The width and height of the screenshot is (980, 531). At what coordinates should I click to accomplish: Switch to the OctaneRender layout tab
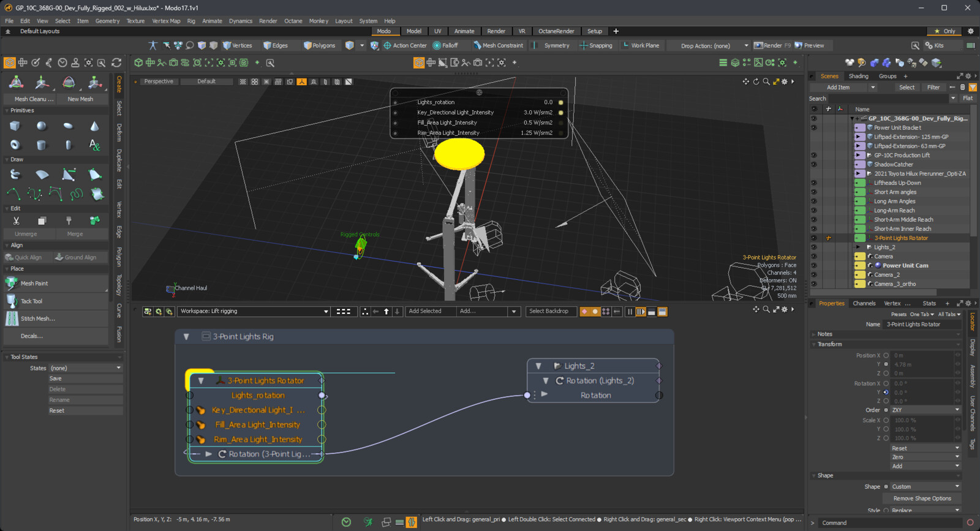(556, 31)
